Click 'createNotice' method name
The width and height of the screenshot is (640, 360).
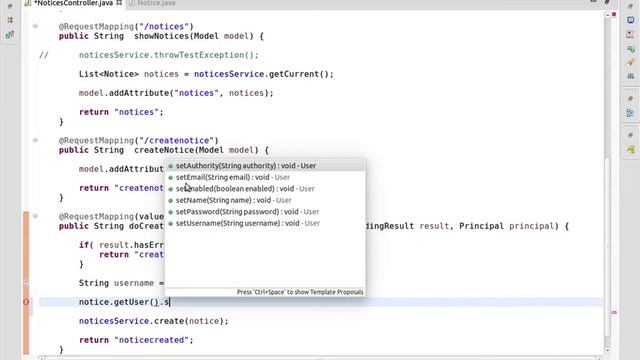pos(164,150)
